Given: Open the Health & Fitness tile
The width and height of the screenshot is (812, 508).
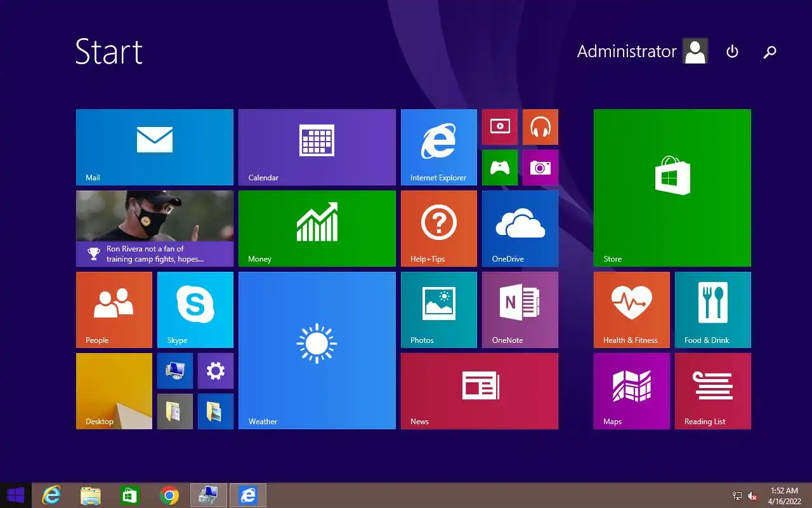Looking at the screenshot, I should pos(632,310).
